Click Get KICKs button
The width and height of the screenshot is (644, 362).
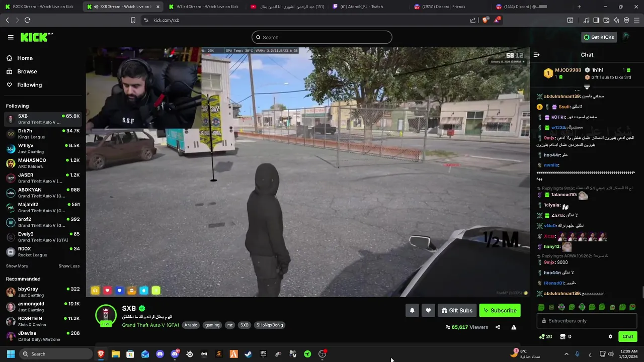(x=599, y=37)
